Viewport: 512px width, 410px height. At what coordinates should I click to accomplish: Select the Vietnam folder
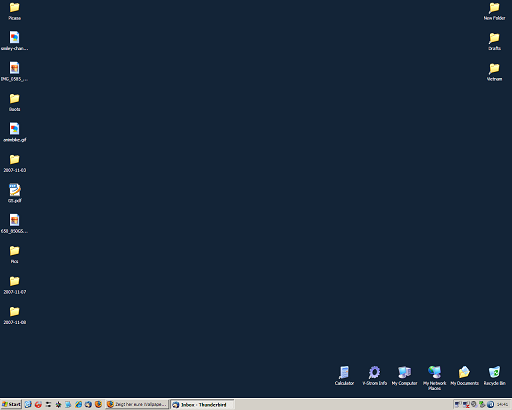tap(494, 72)
